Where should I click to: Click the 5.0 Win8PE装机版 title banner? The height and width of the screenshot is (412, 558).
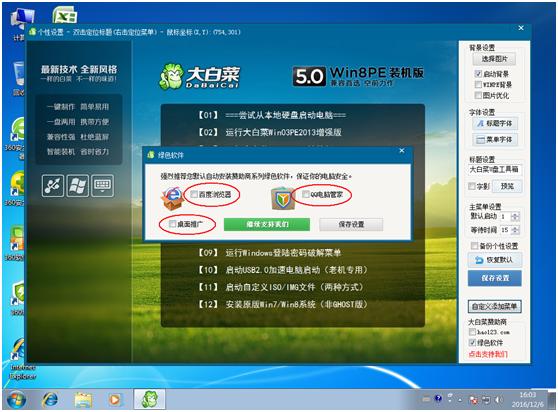click(358, 76)
